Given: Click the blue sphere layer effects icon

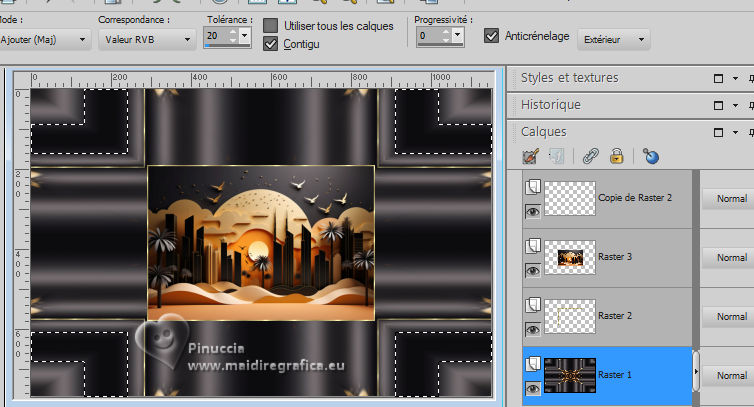Looking at the screenshot, I should point(651,156).
